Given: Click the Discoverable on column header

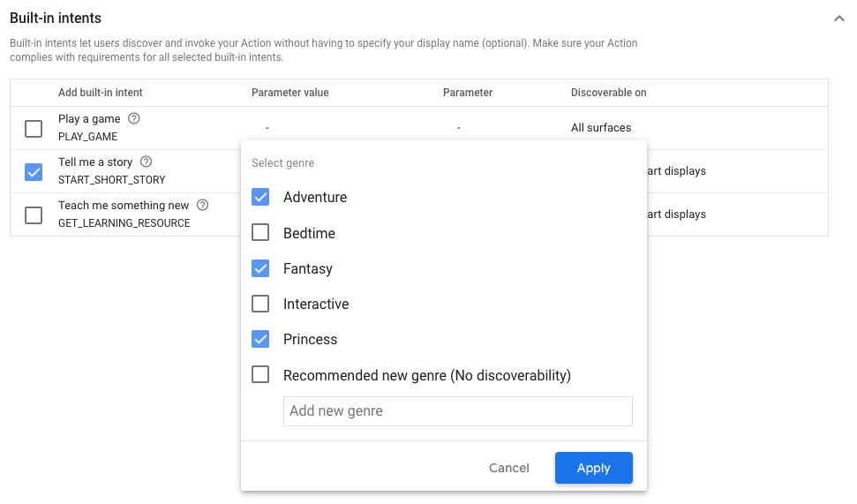Looking at the screenshot, I should point(608,93).
